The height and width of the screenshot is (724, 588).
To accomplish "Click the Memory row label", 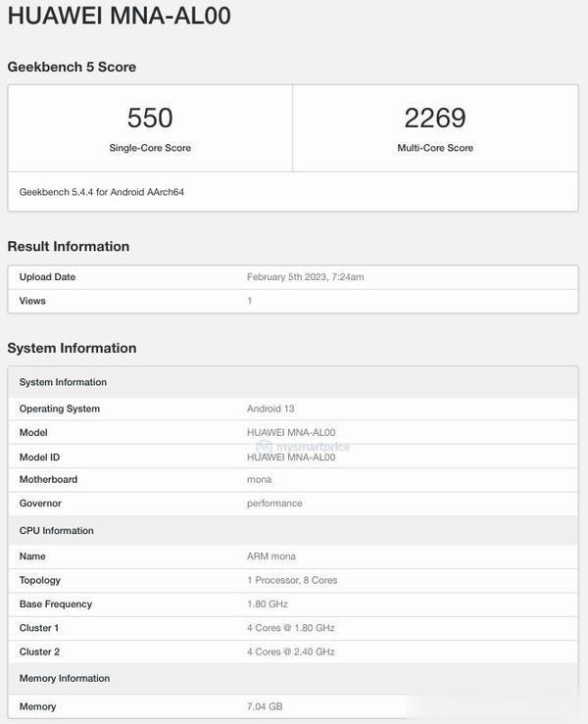I will [37, 706].
